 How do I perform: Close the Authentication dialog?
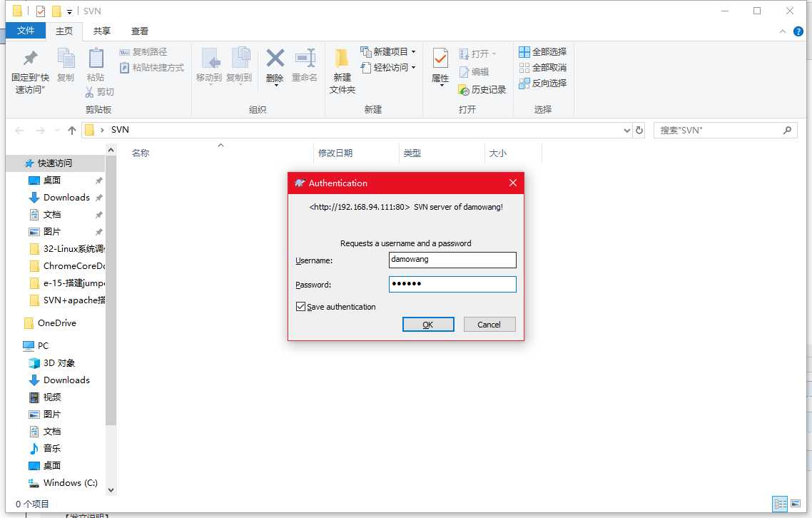(x=513, y=183)
